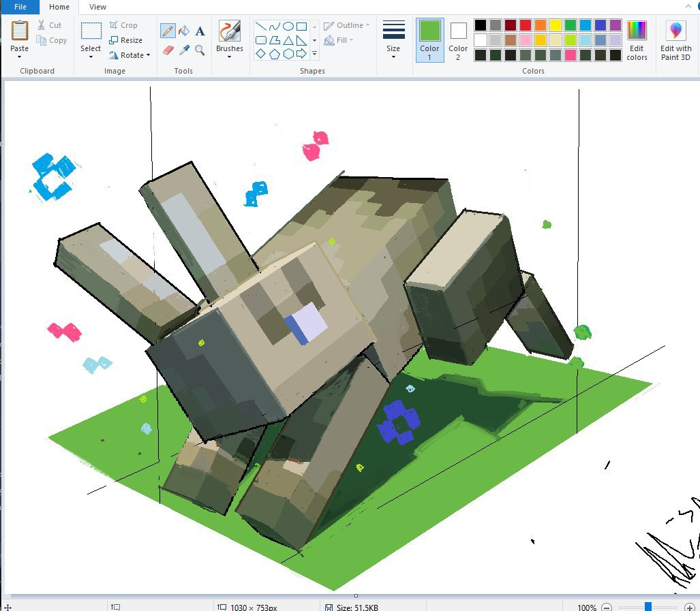This screenshot has height=611, width=700.
Task: Activate Color 1 foreground selector
Action: (429, 40)
